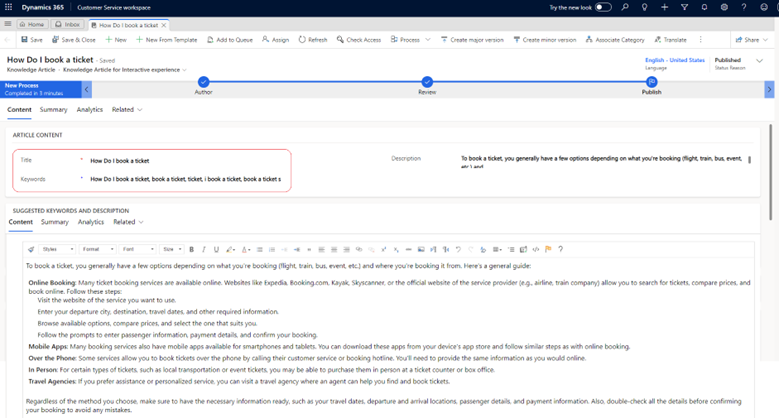This screenshot has width=779, height=418.
Task: Switch to the Inbox session tab
Action: [x=68, y=24]
